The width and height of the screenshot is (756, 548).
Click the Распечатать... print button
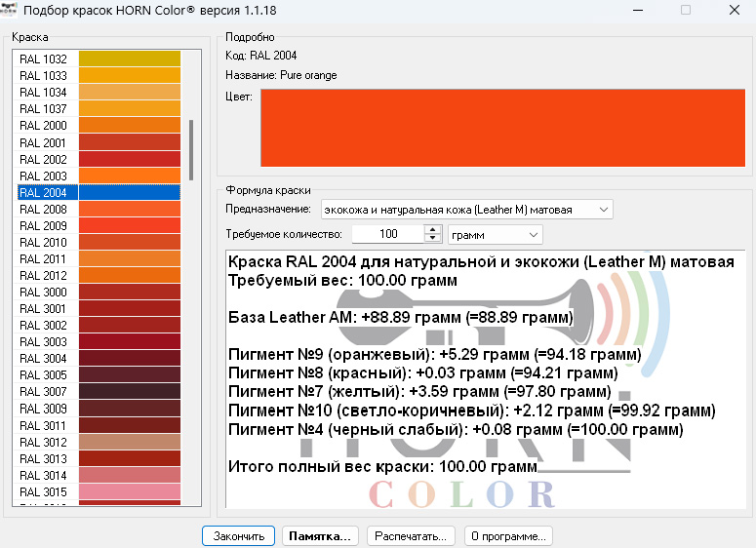[411, 536]
